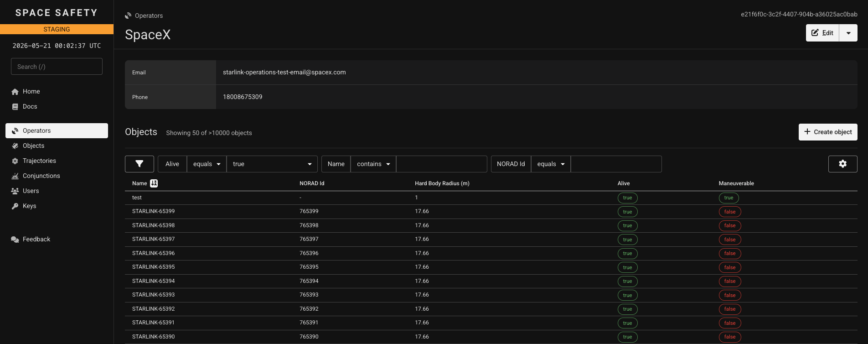Open the STARLINK-65396 row

(x=491, y=253)
